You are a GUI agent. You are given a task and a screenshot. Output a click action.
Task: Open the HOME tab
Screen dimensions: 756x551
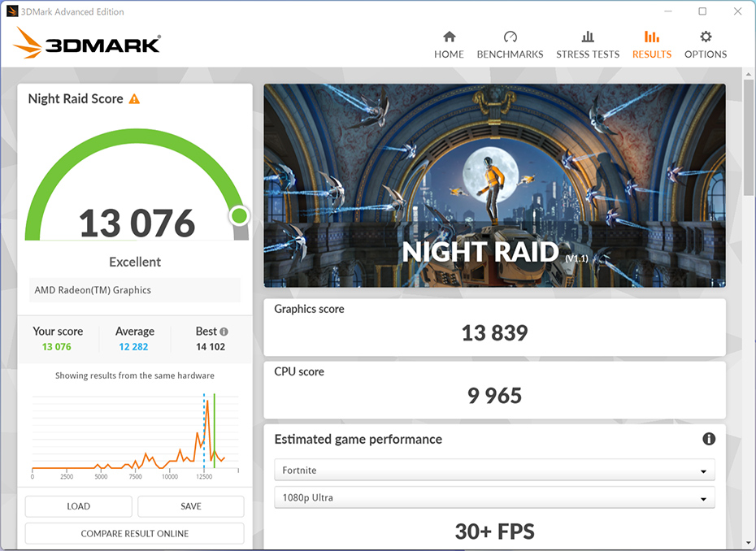(449, 45)
